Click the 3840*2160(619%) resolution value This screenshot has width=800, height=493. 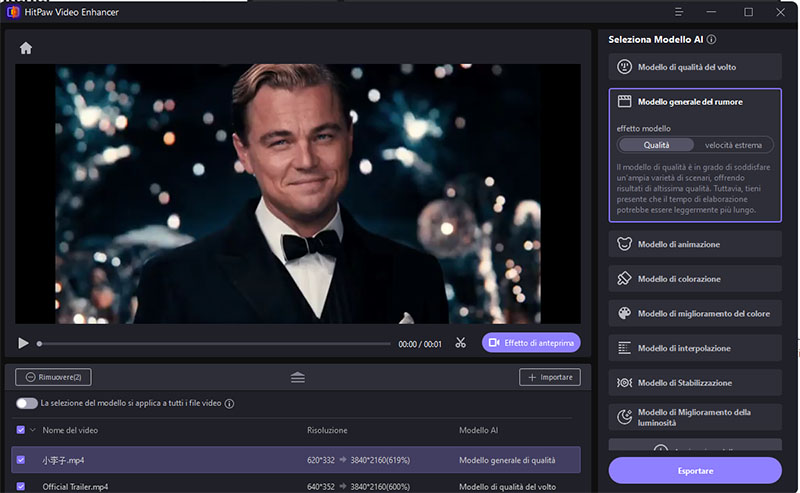[380, 460]
